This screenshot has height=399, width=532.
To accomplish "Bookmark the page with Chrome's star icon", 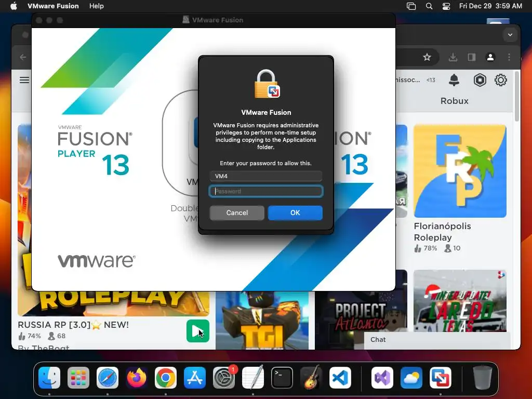I will click(427, 57).
